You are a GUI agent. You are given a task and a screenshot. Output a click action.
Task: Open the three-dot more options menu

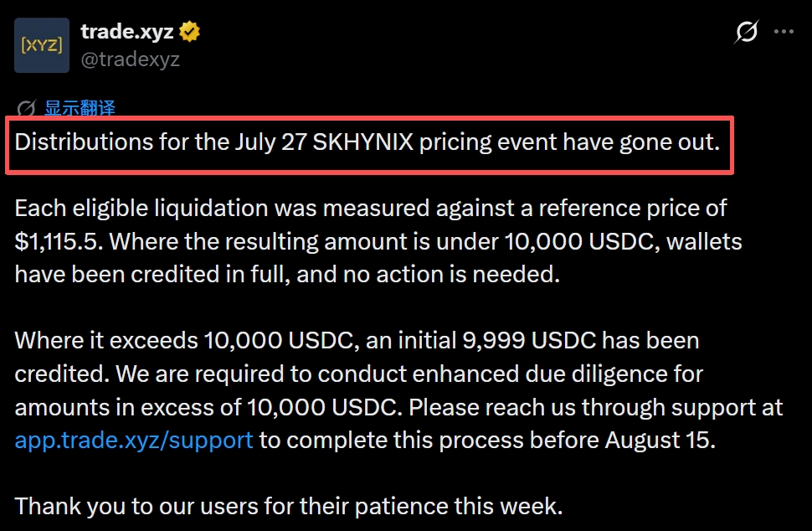point(784,32)
